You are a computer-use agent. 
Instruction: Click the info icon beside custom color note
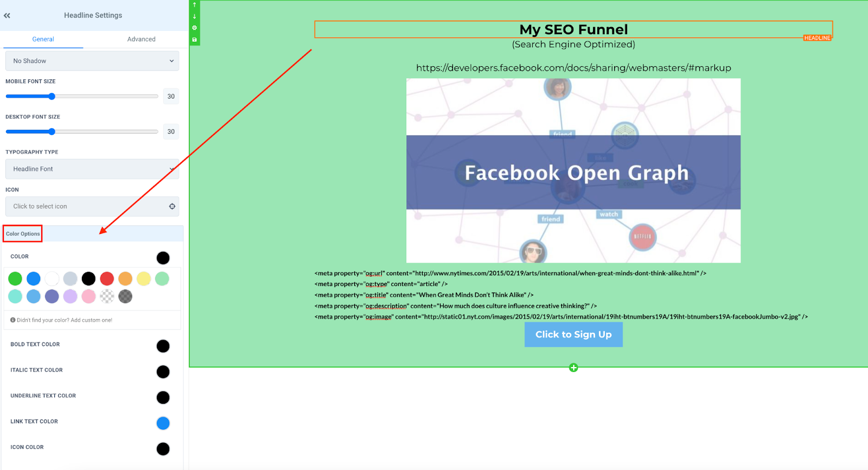click(13, 320)
